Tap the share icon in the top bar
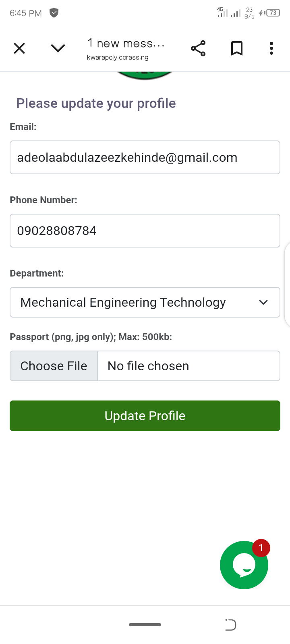Screen dimensions: 290x644 [x=198, y=49]
